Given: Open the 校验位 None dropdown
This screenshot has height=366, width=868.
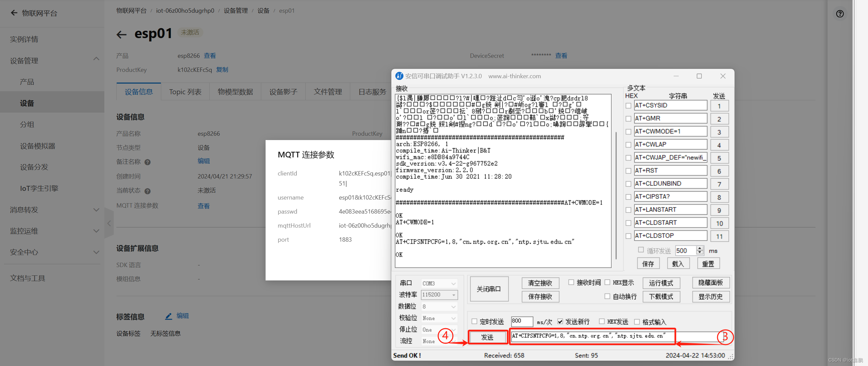Looking at the screenshot, I should (x=439, y=318).
